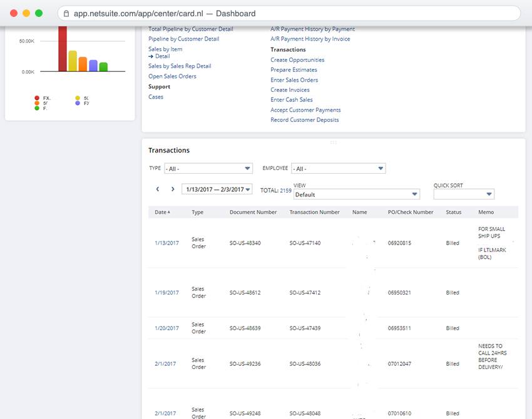Open the VIEW Default dropdown
Viewport: 532px width, 419px height.
[357, 194]
